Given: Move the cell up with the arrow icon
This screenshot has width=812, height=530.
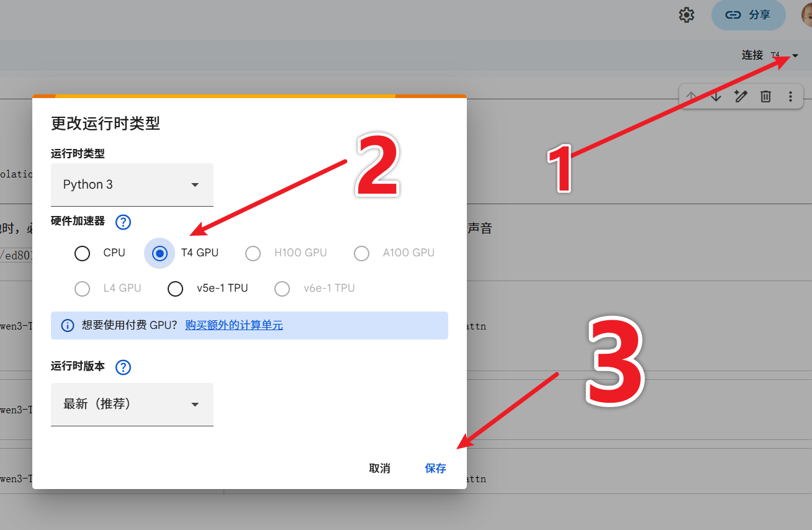Looking at the screenshot, I should click(691, 96).
